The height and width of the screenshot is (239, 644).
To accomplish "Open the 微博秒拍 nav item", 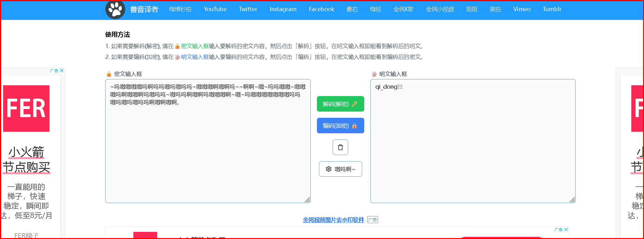I will (x=180, y=9).
